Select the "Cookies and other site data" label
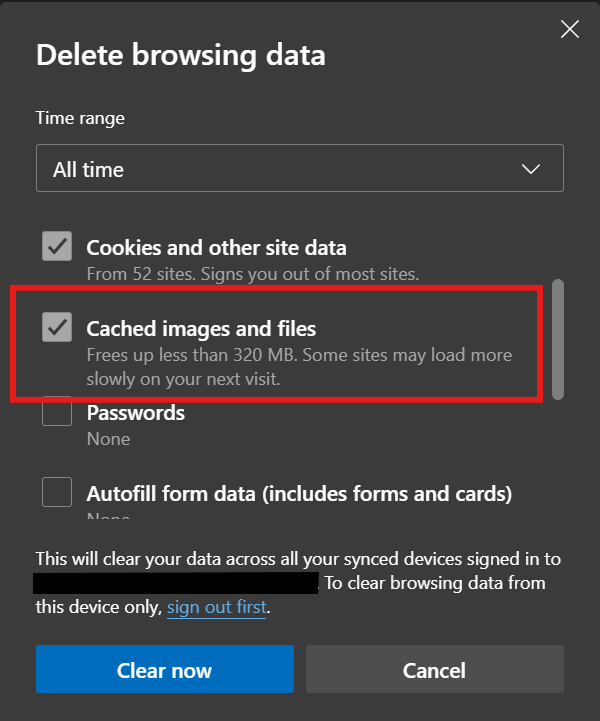The width and height of the screenshot is (600, 721). tap(216, 247)
